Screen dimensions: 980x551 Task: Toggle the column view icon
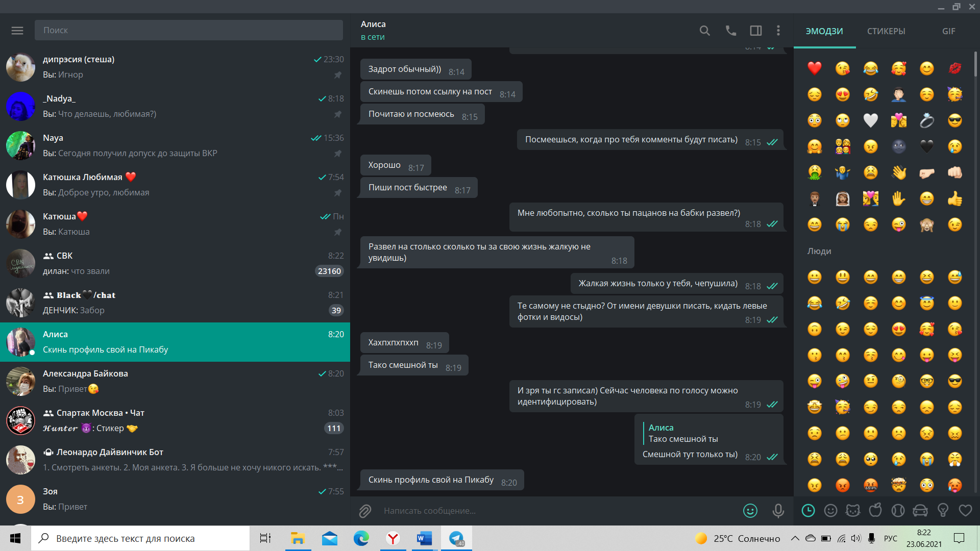pos(755,30)
